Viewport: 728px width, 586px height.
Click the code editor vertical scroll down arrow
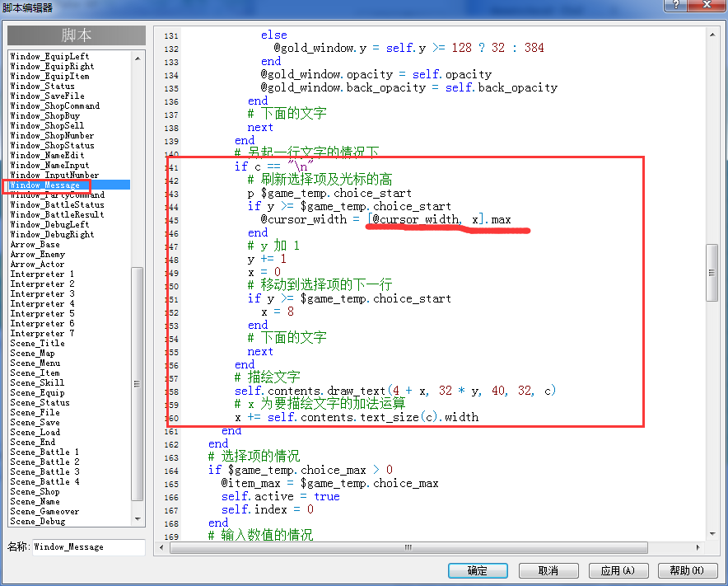pos(712,534)
